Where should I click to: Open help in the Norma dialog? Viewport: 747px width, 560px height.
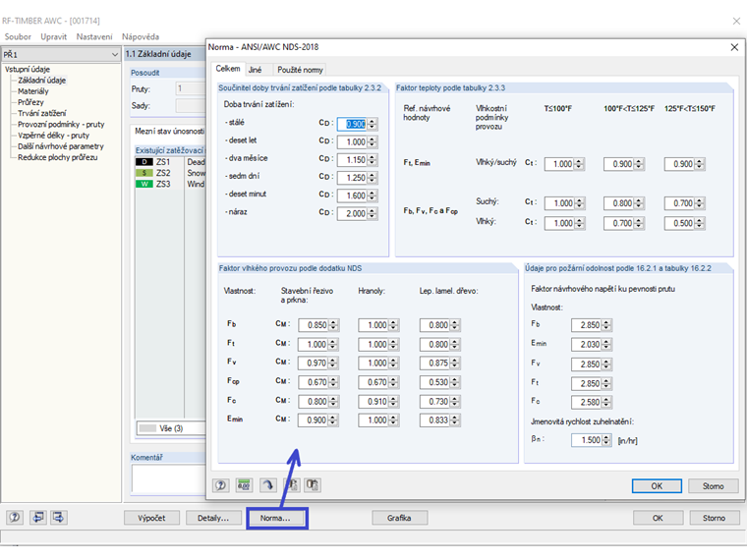coord(220,485)
